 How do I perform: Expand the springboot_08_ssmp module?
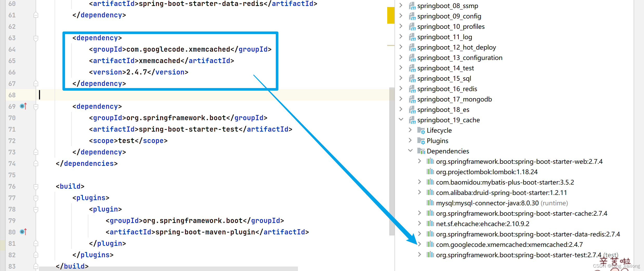[401, 5]
